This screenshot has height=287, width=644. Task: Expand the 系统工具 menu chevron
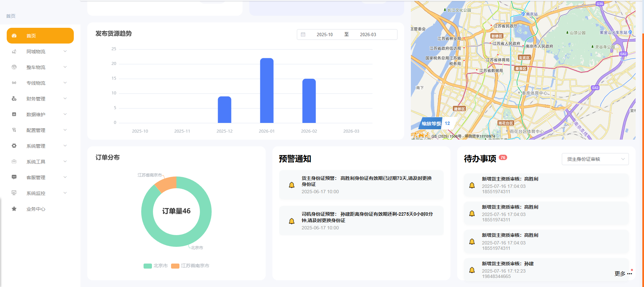pyautogui.click(x=65, y=161)
